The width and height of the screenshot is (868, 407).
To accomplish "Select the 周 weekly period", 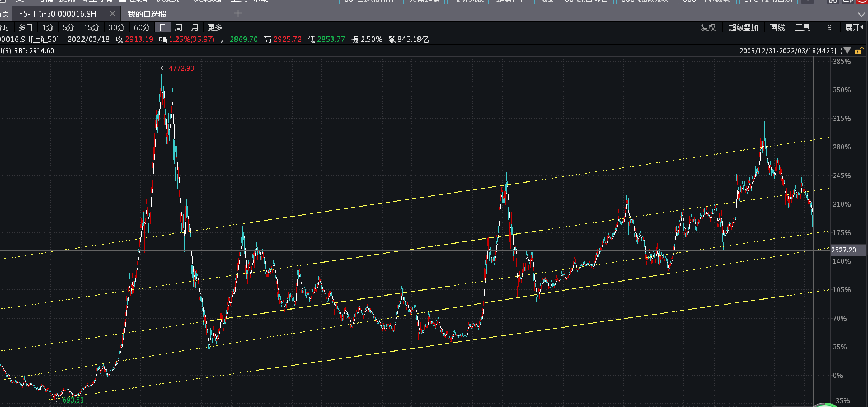I will [x=178, y=27].
